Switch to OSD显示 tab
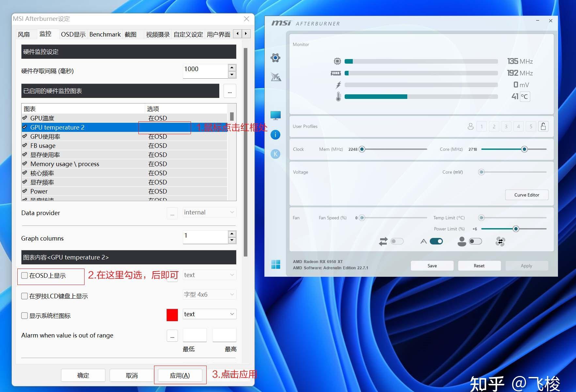Screen dimensions: 576x392 coord(73,34)
